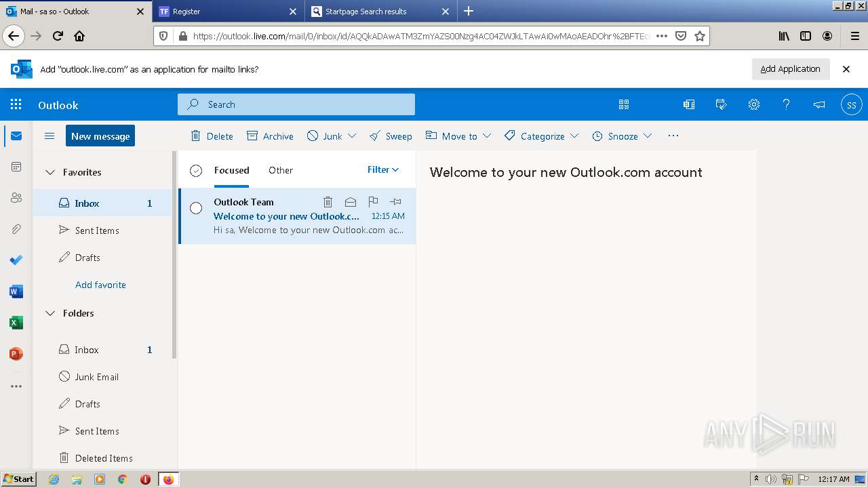Reload the page in Firefox

point(58,36)
